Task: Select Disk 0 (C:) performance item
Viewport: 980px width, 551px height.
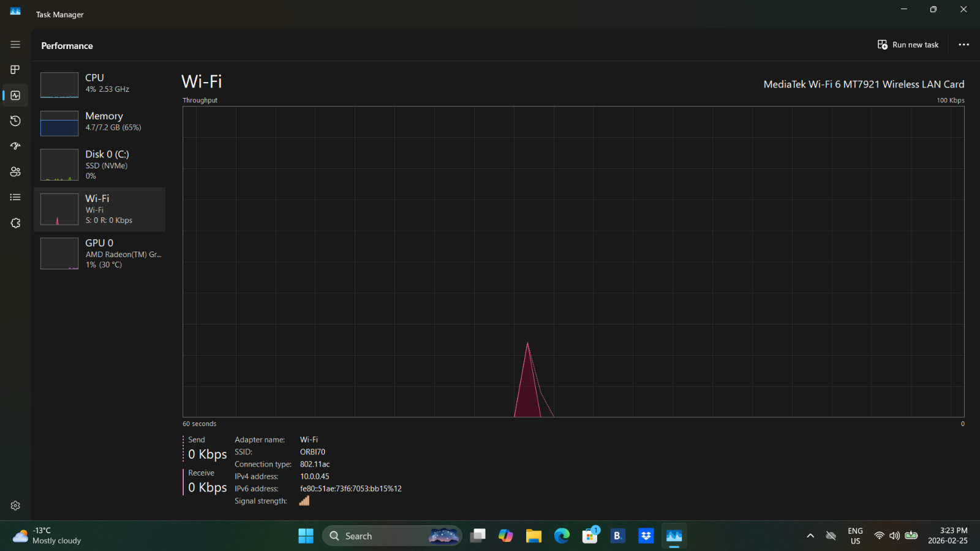Action: point(99,165)
